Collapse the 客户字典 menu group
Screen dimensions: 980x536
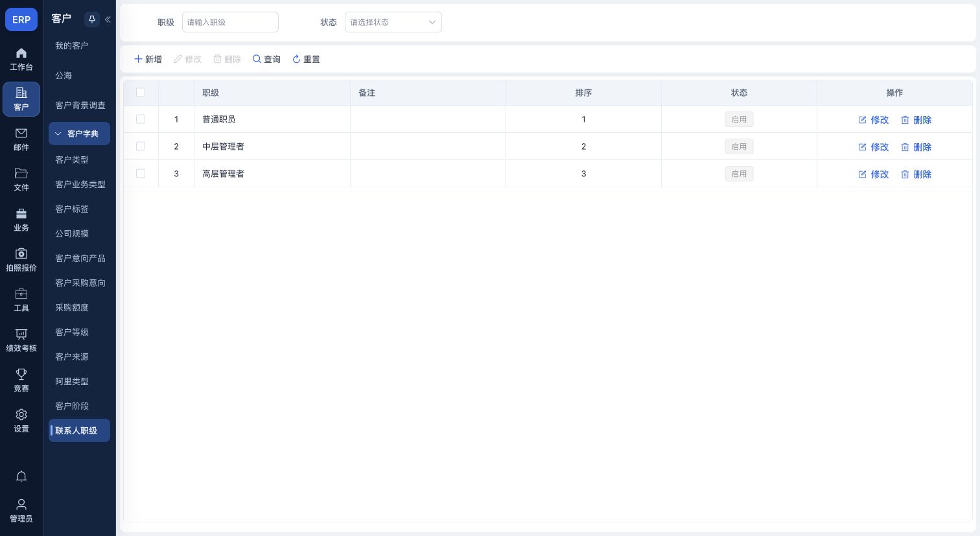(79, 134)
